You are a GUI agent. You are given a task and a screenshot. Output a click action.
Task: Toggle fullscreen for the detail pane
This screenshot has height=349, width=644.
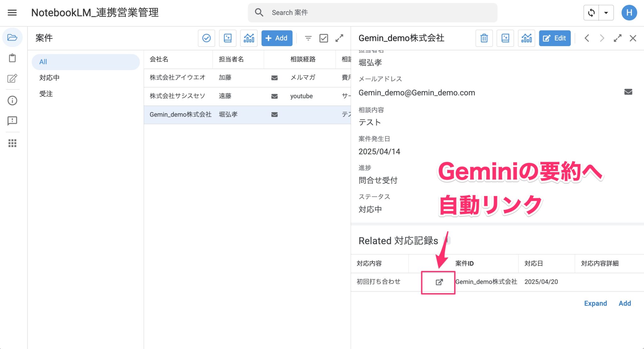click(x=617, y=38)
